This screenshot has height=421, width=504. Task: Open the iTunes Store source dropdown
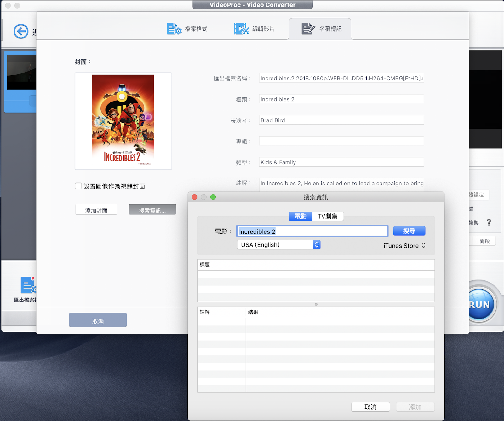coord(404,245)
